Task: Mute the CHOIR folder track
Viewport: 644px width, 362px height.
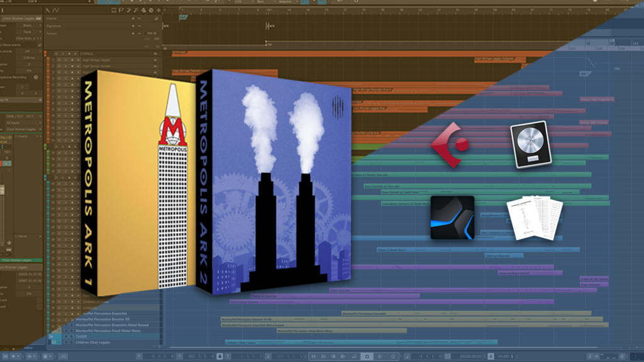Action: 65,337
